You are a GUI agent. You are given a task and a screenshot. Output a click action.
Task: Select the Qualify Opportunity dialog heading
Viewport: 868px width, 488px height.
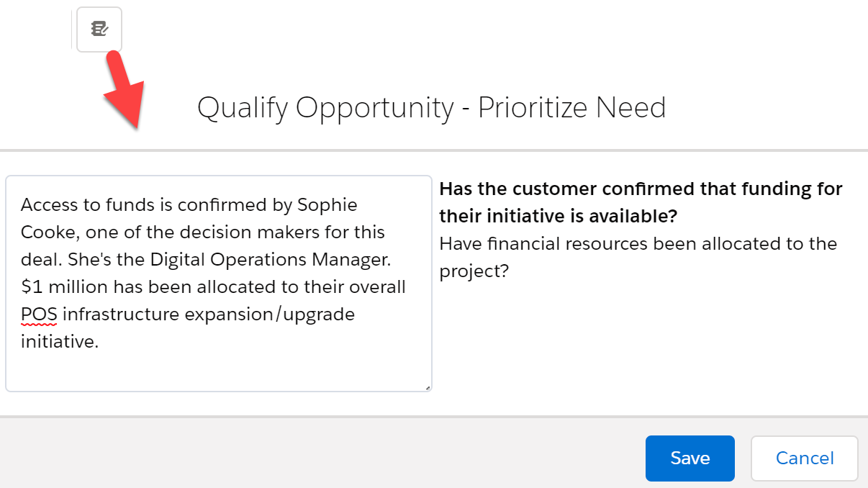click(x=432, y=108)
